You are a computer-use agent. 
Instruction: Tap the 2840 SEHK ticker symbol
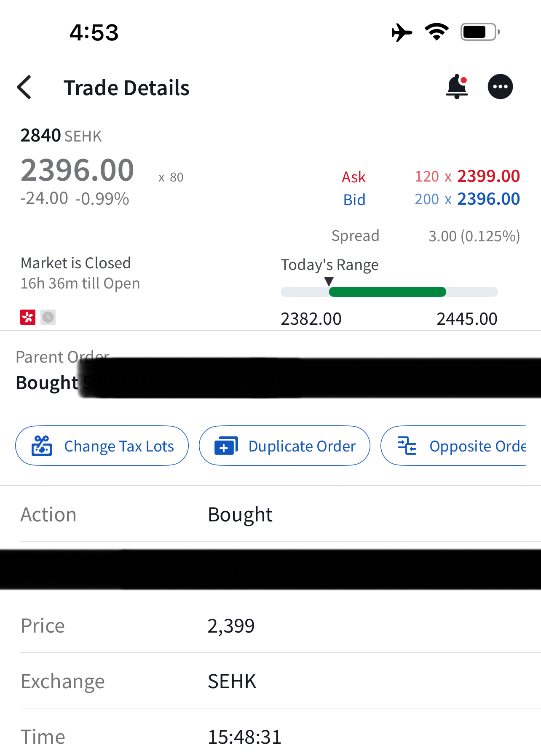coord(61,136)
